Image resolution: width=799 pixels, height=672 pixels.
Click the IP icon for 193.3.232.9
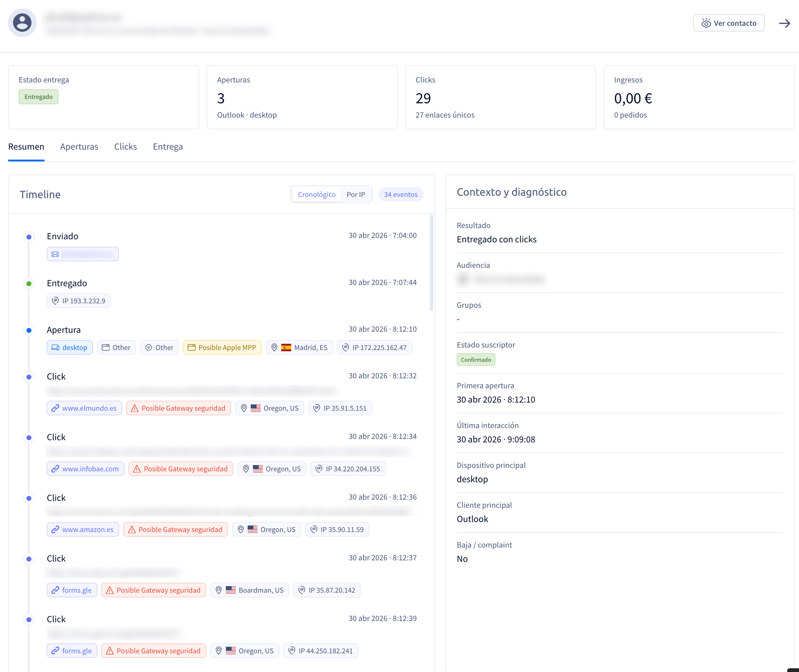(x=55, y=301)
